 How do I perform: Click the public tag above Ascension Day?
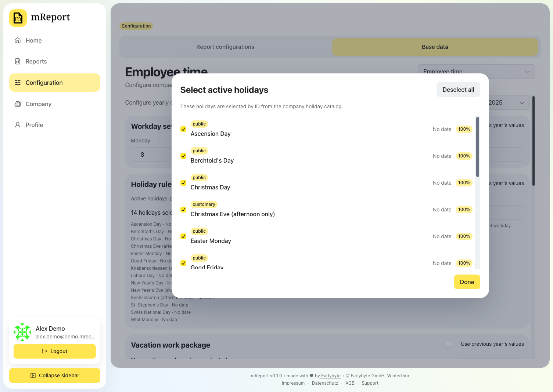[199, 124]
